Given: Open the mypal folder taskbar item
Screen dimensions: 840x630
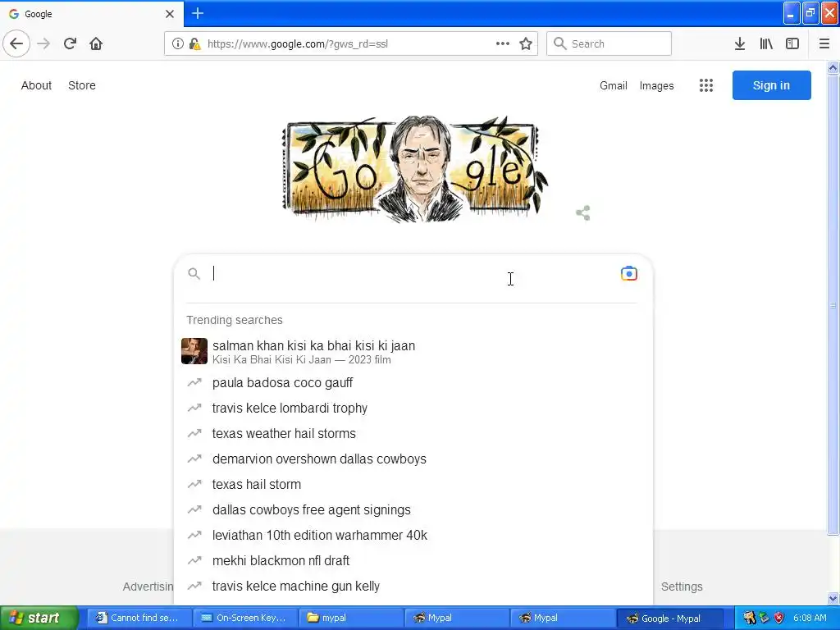Looking at the screenshot, I should click(x=349, y=618).
